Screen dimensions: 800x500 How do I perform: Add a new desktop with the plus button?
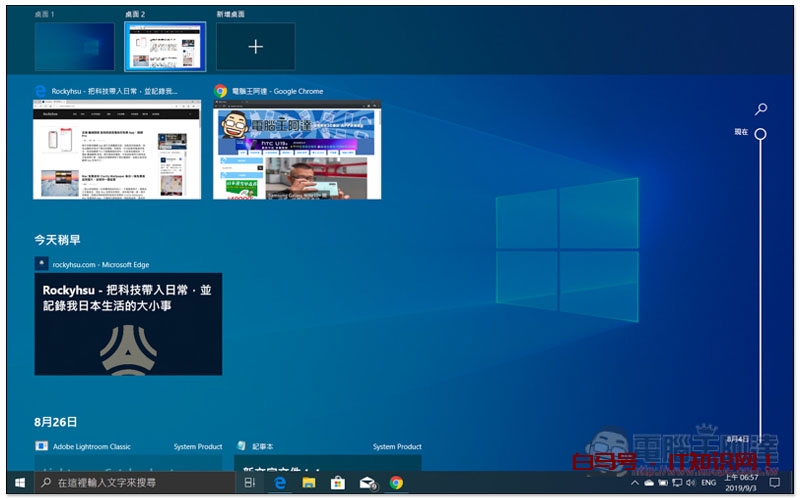[x=255, y=47]
